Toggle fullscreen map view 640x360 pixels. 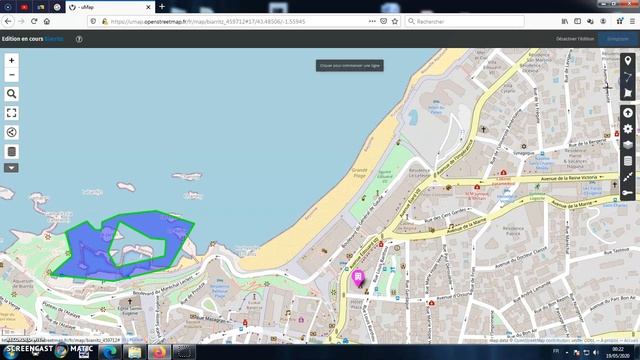pos(11,113)
